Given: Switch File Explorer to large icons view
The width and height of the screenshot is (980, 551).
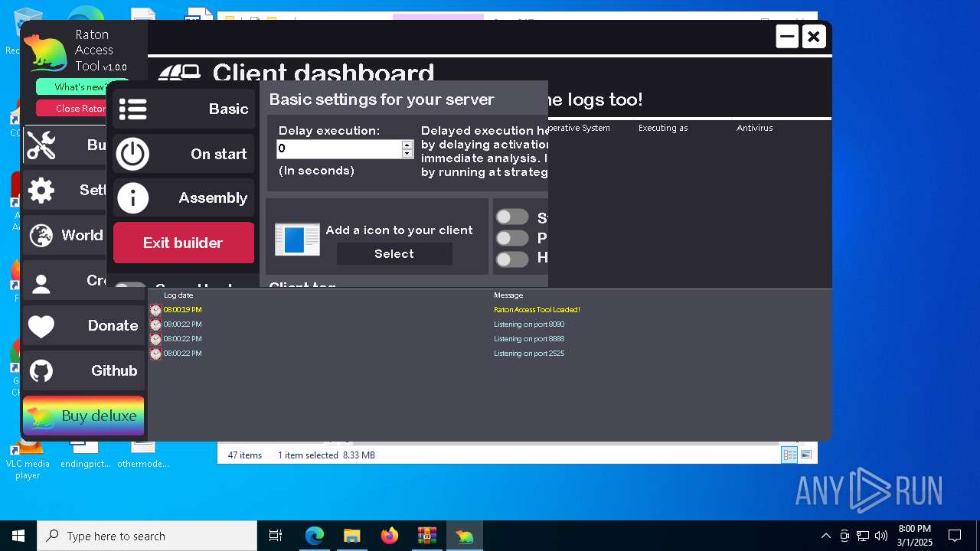Looking at the screenshot, I should tap(806, 455).
